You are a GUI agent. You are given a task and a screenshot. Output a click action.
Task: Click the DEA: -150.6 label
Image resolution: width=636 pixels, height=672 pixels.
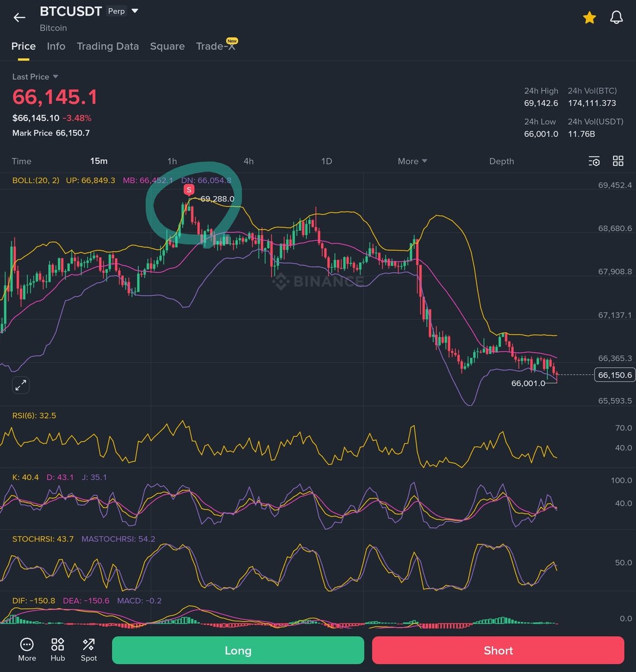pyautogui.click(x=86, y=600)
